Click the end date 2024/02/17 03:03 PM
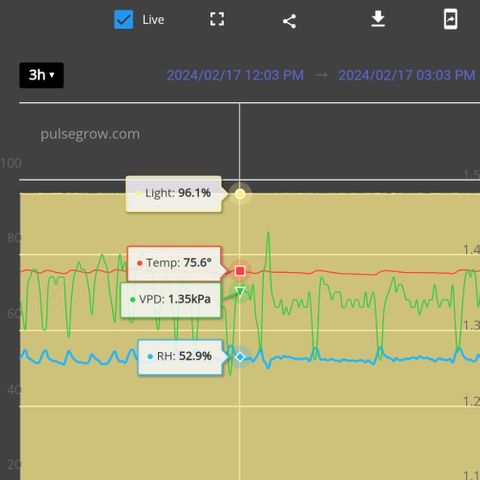Screen dimensions: 480x480 click(407, 75)
